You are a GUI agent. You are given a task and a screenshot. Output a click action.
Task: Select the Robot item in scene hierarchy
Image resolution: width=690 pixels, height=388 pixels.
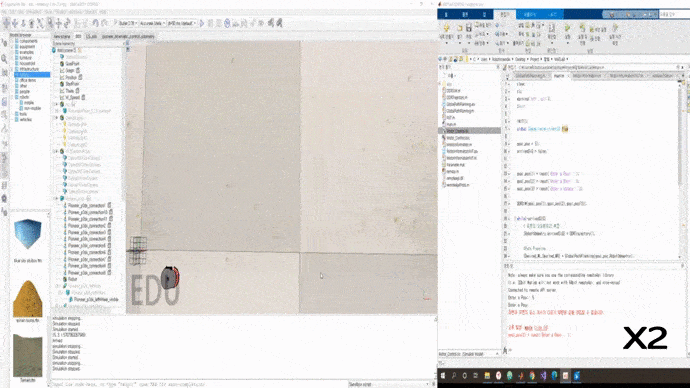(x=73, y=279)
